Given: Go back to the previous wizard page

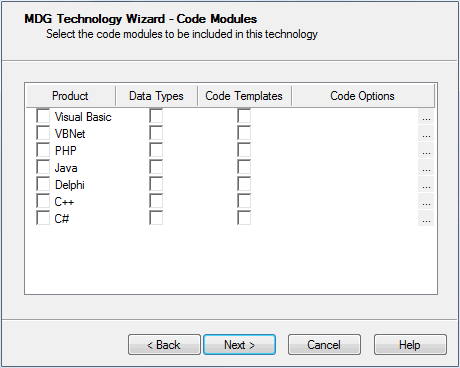Looking at the screenshot, I should (x=164, y=345).
